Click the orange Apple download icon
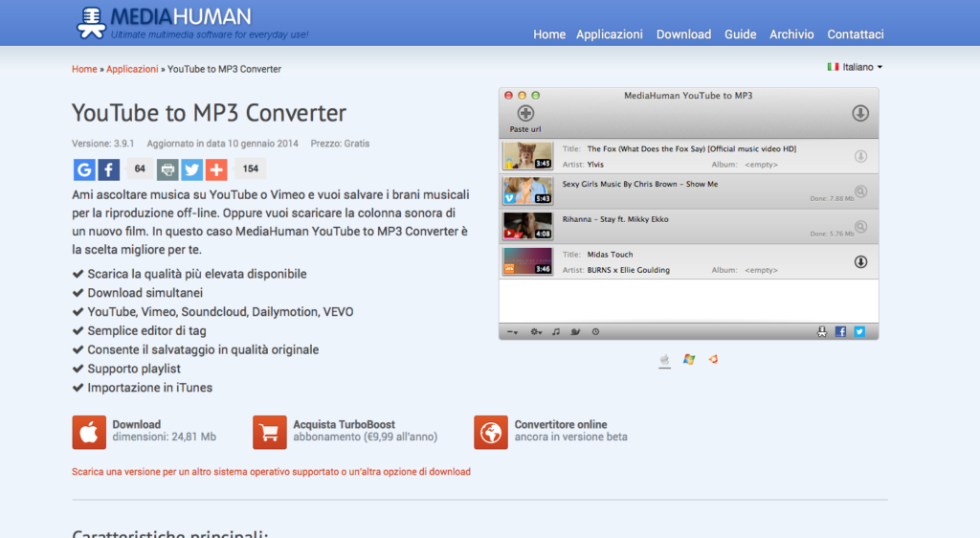 tap(89, 433)
